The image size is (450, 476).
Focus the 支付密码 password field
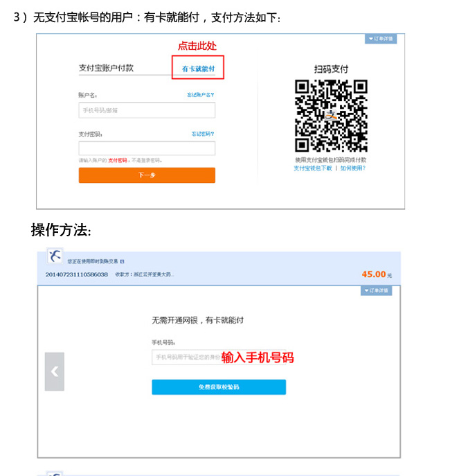point(147,148)
